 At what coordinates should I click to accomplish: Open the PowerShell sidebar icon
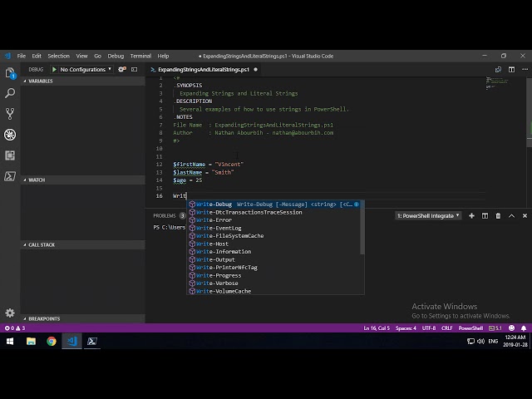click(x=10, y=176)
